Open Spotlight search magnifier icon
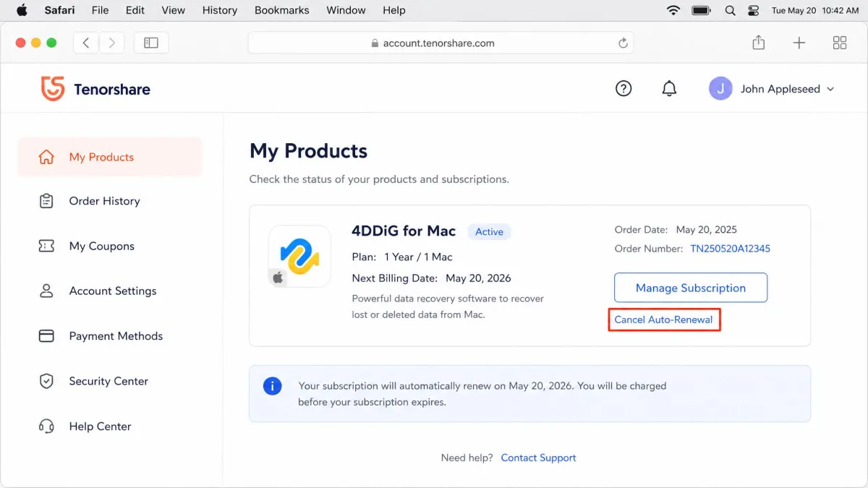The width and height of the screenshot is (868, 488). 730,10
